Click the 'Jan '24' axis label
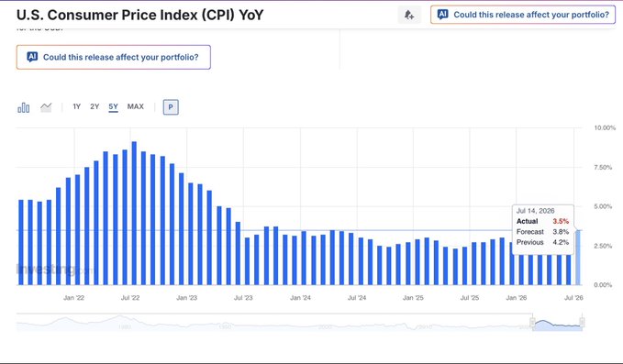623x364 pixels. coord(300,298)
